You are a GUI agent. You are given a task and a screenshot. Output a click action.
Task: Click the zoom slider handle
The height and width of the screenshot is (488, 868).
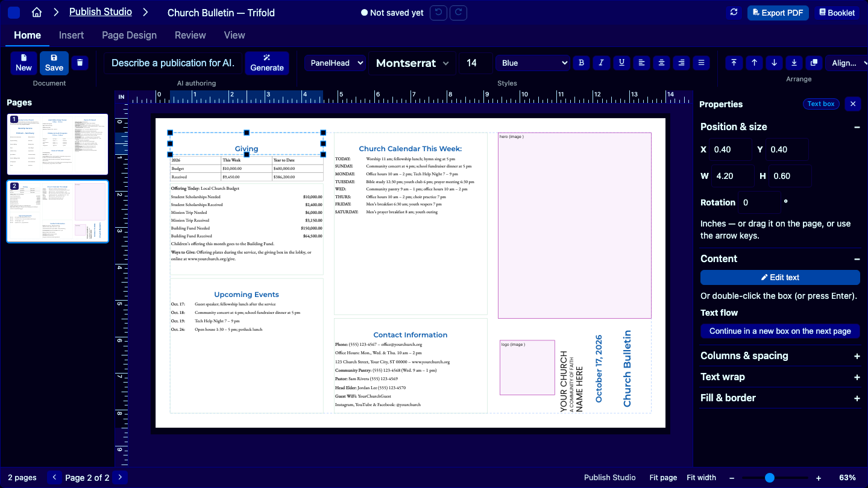pyautogui.click(x=770, y=478)
